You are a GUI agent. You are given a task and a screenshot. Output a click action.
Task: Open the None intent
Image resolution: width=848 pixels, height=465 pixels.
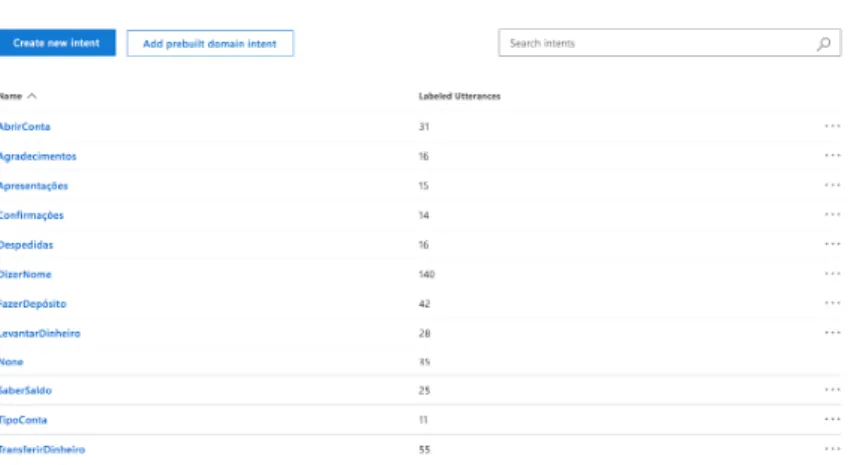[x=11, y=362]
